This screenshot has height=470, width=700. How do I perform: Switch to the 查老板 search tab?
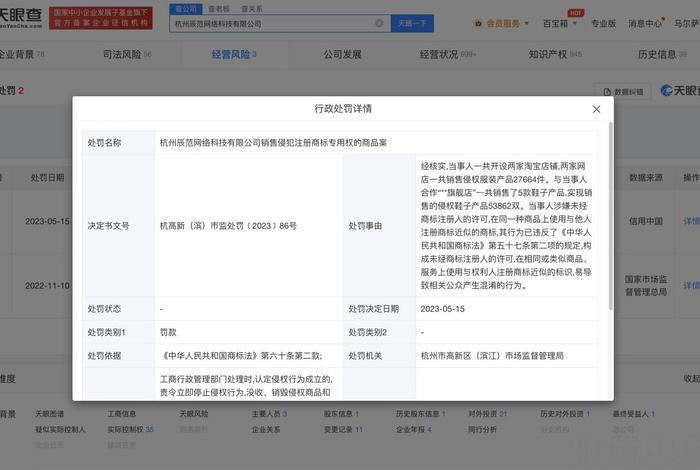(x=219, y=8)
